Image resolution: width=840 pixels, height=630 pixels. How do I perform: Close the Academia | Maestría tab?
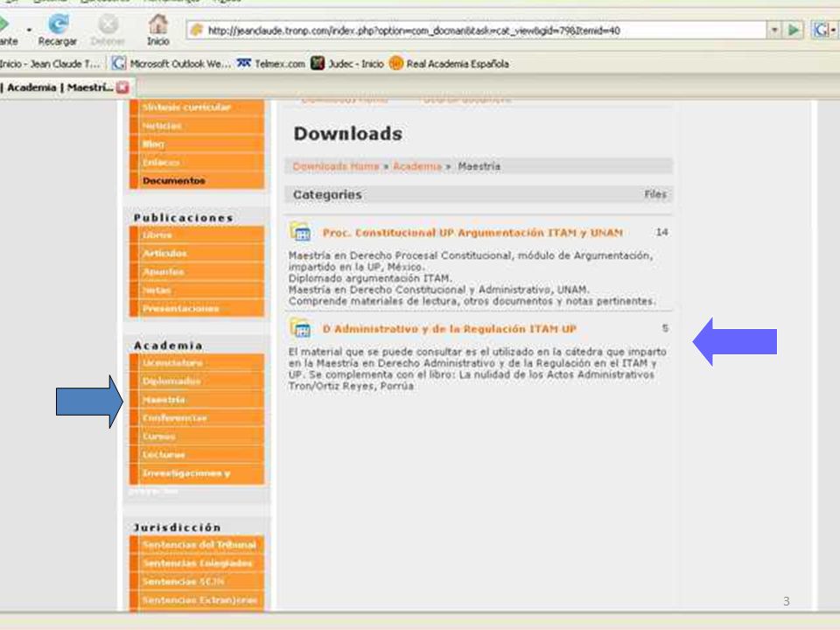click(122, 87)
